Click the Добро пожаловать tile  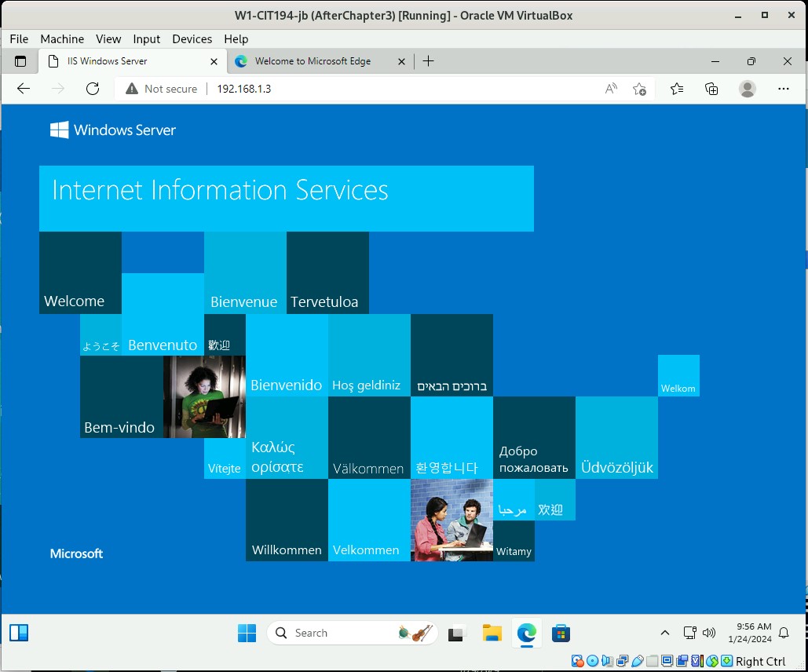click(x=535, y=437)
